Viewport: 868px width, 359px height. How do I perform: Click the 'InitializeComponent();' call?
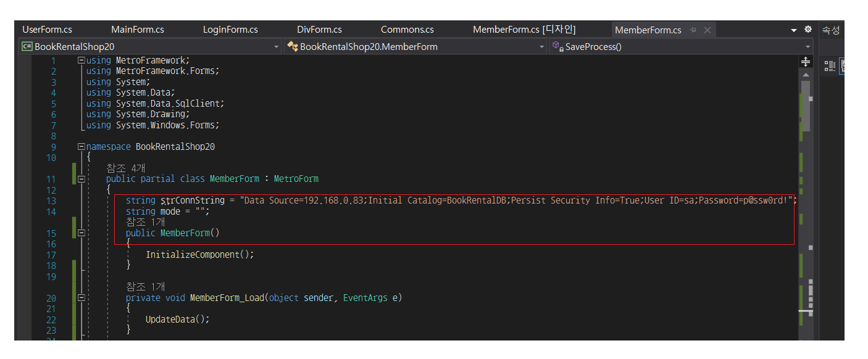point(200,255)
